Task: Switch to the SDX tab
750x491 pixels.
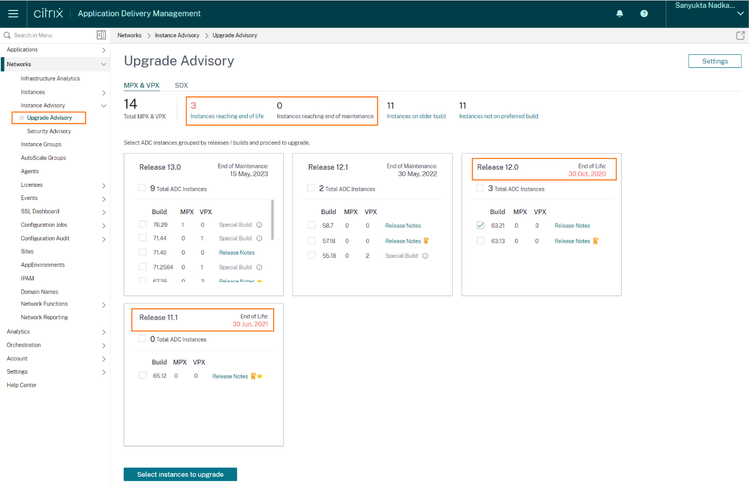Action: pyautogui.click(x=181, y=85)
